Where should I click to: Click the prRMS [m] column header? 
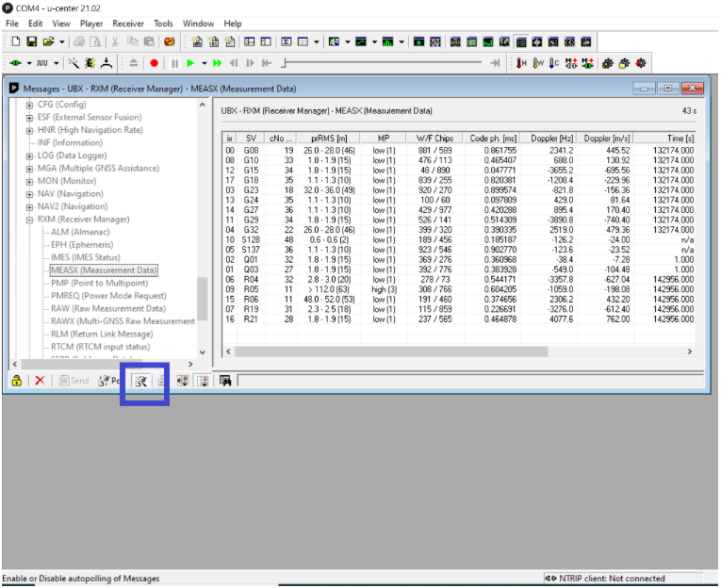pyautogui.click(x=328, y=138)
